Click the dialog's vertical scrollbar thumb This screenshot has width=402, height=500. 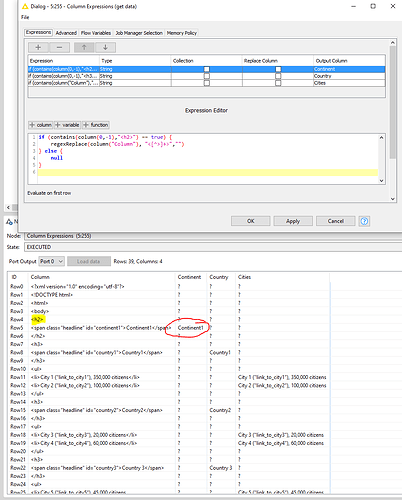click(393, 102)
